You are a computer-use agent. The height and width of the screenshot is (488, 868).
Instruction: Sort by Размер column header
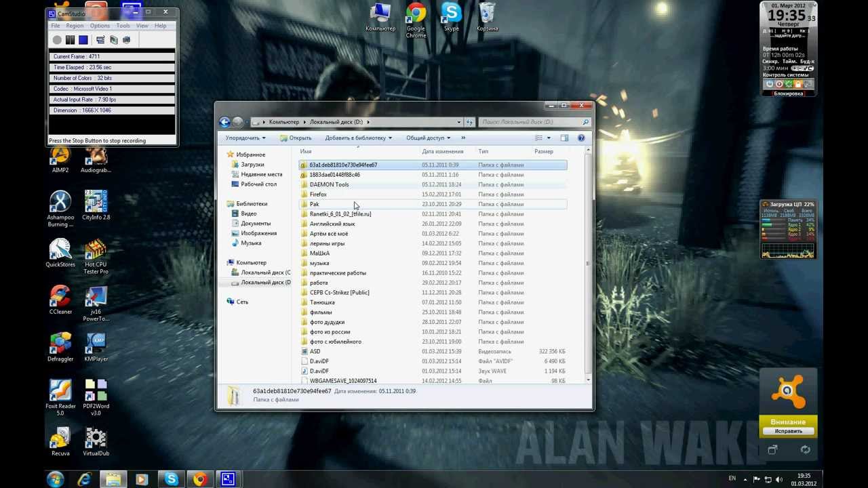(543, 151)
